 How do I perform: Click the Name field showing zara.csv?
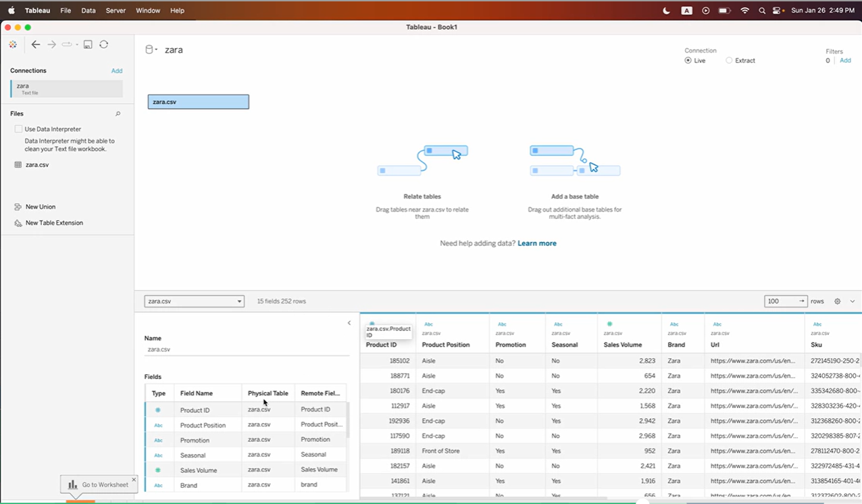pyautogui.click(x=247, y=350)
